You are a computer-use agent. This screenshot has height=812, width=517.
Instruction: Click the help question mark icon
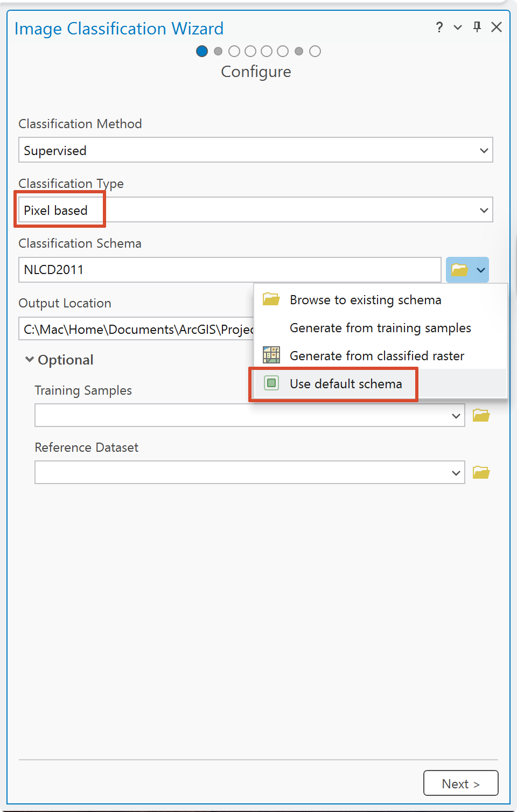[439, 27]
